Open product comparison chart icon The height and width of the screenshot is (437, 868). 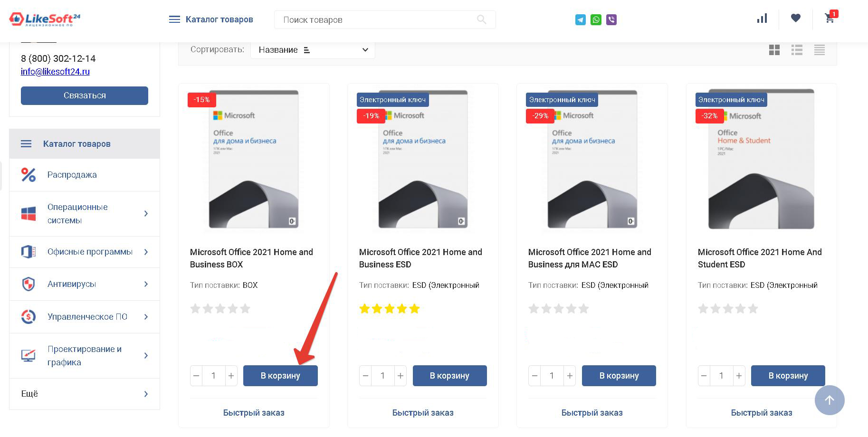[762, 19]
